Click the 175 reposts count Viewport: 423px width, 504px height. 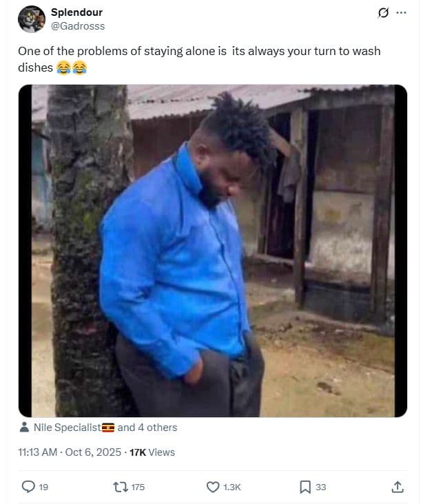click(x=138, y=487)
